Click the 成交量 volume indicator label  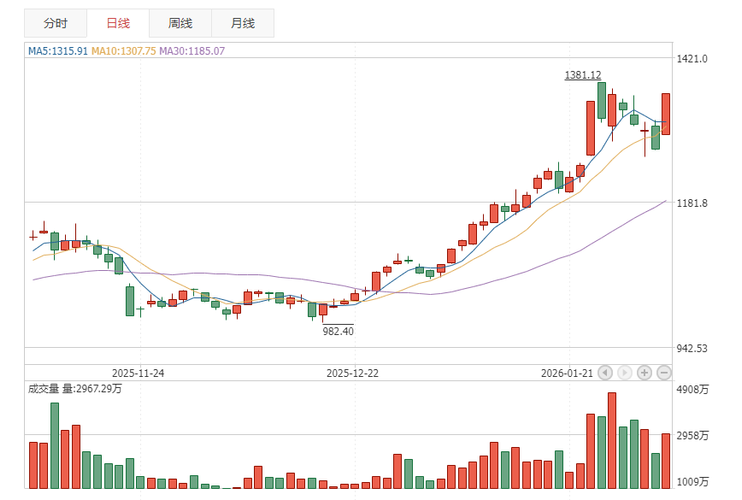46,389
